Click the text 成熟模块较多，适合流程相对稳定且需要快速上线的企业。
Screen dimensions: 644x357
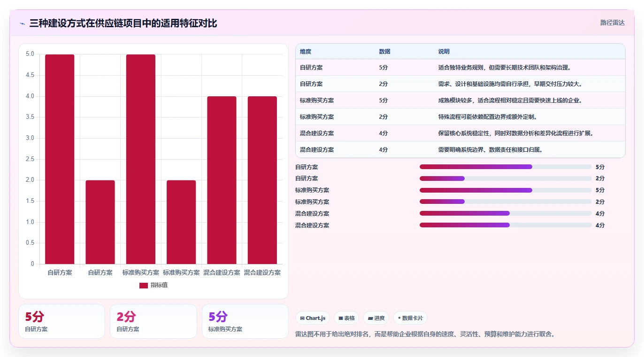(x=510, y=101)
